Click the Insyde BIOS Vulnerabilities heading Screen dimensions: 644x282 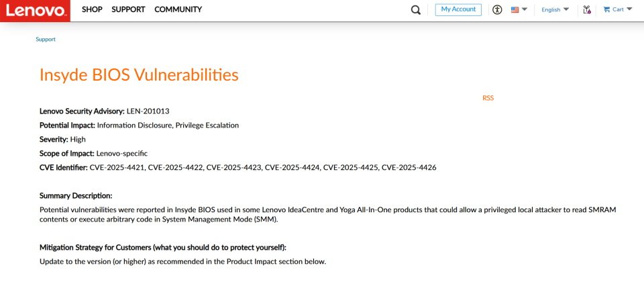(x=139, y=75)
